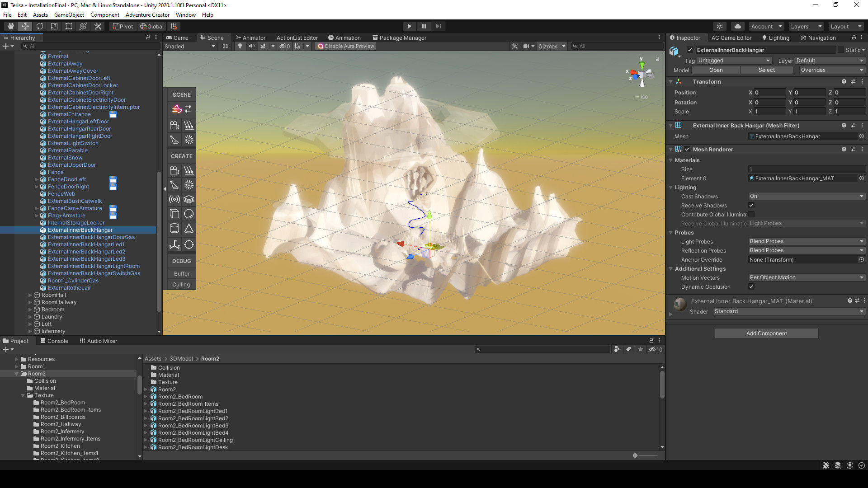Open the Console tab

coord(54,341)
